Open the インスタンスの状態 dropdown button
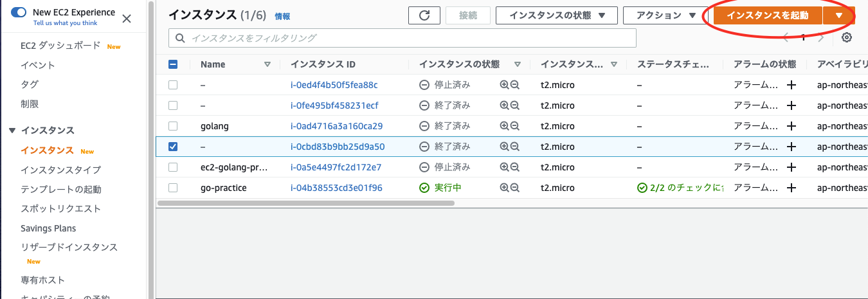The width and height of the screenshot is (868, 299). pyautogui.click(x=557, y=15)
